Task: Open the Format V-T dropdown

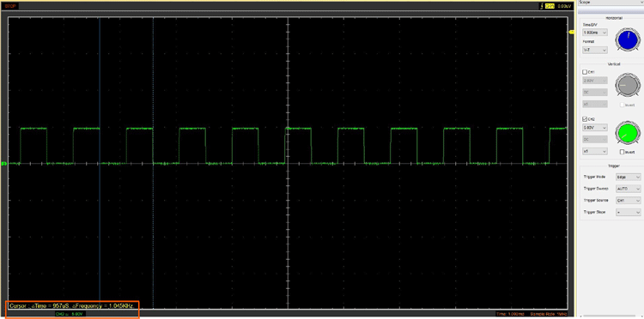Action: [x=595, y=50]
